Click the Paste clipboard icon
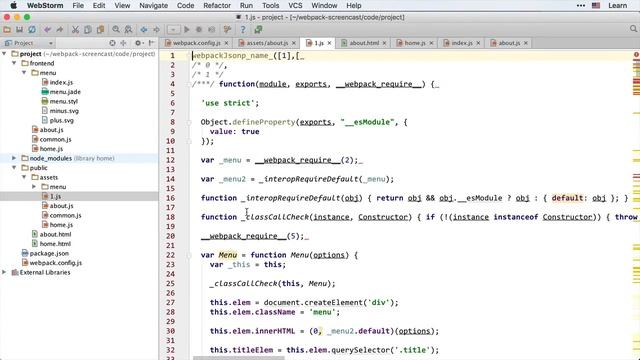Viewport: 640px width, 360px height. (100, 29)
